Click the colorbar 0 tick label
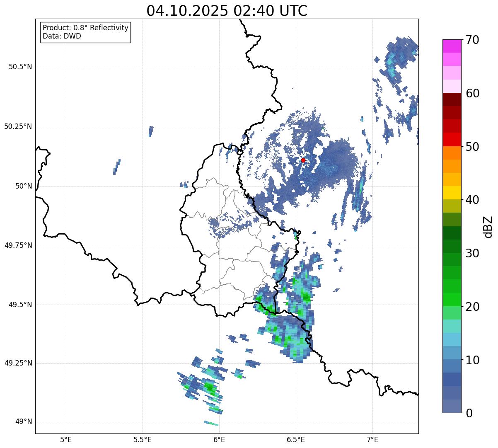 pyautogui.click(x=469, y=413)
